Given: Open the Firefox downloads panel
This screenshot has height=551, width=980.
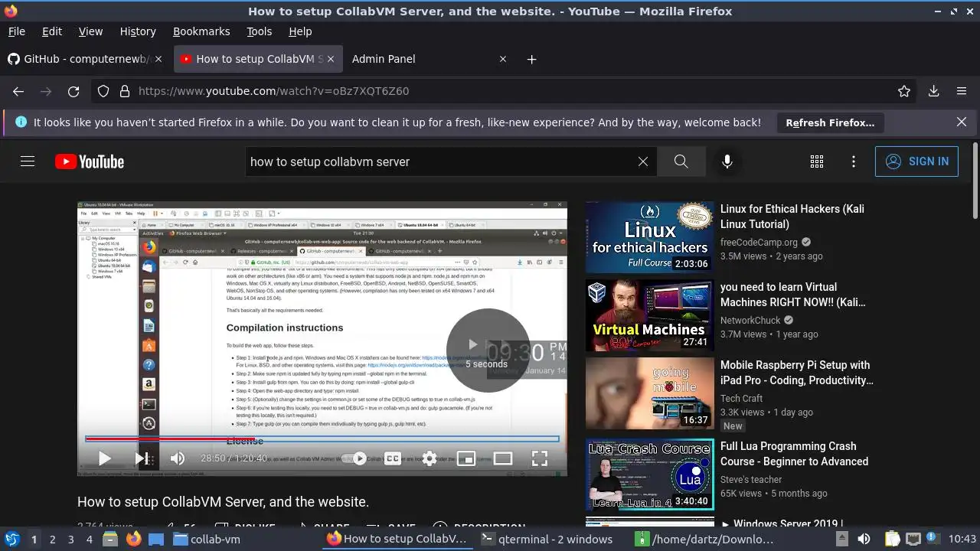Looking at the screenshot, I should pyautogui.click(x=934, y=91).
